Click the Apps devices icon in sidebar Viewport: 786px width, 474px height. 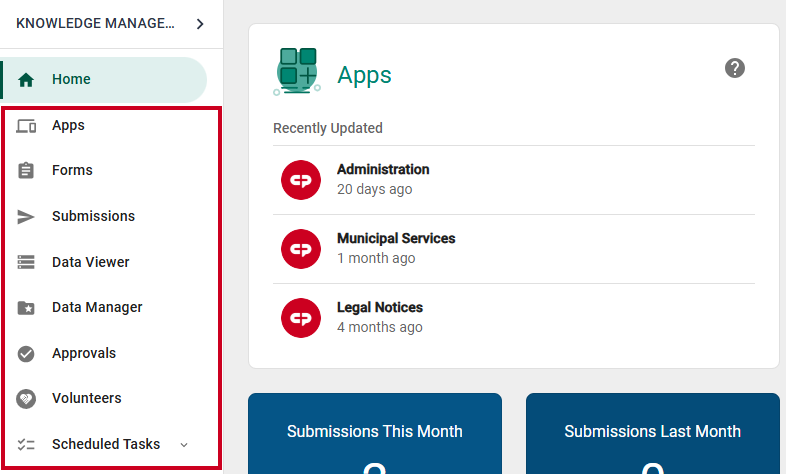pos(26,126)
